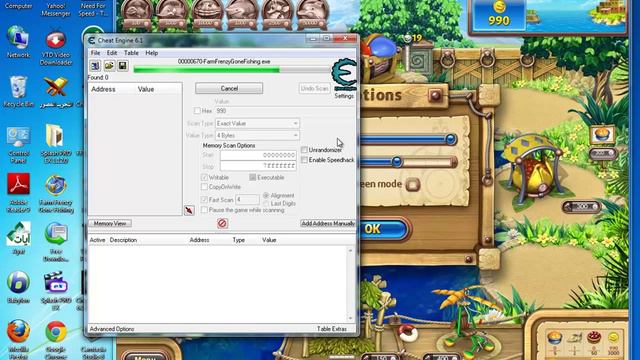Open Table Extras at bottom right
640x360 pixels.
coord(332,329)
